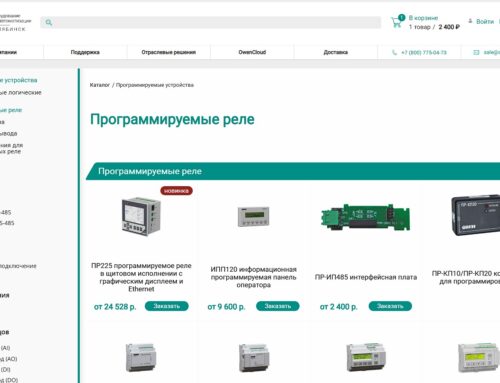Image resolution: width=500 pixels, height=383 pixels.
Task: Click the user icon beside Войти
Action: click(x=470, y=21)
